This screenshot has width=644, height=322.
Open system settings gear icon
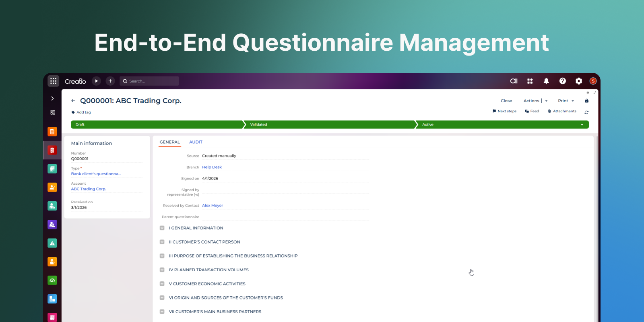(578, 81)
